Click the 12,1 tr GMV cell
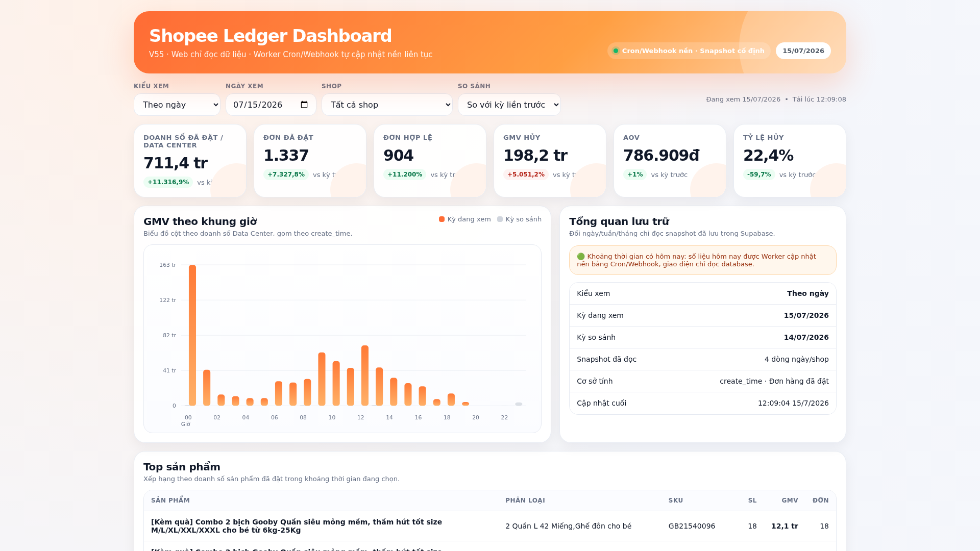Viewport: 980px width, 551px height. [x=785, y=526]
